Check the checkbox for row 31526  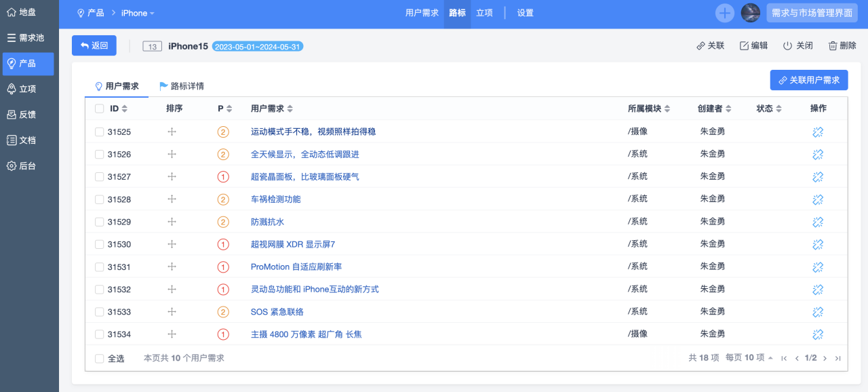tap(100, 155)
